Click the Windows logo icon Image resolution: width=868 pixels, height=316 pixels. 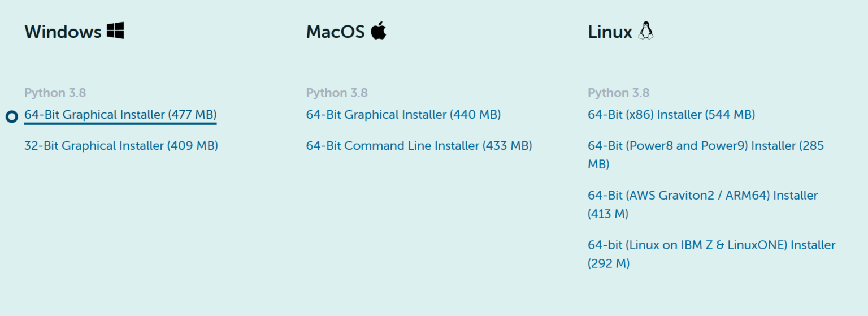(115, 31)
